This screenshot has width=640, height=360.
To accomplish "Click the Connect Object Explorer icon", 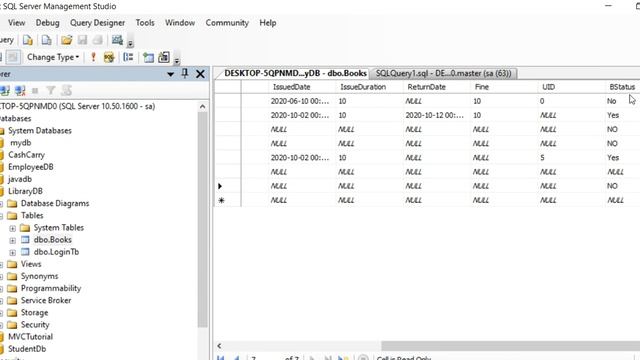I will tap(5, 91).
